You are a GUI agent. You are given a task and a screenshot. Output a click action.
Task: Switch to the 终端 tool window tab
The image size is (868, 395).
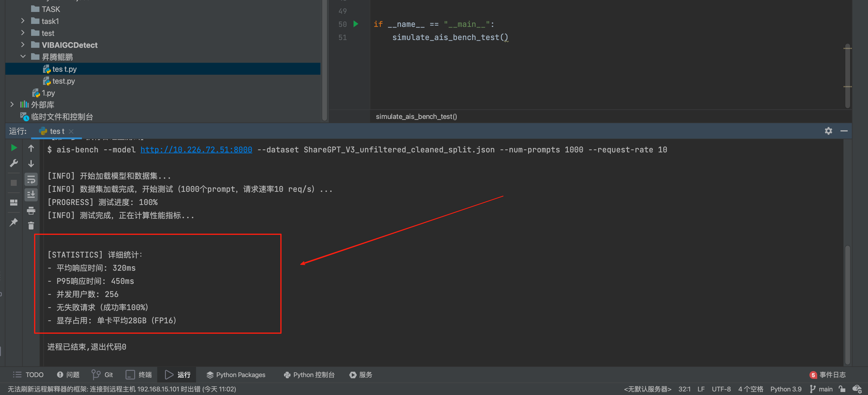(x=139, y=374)
